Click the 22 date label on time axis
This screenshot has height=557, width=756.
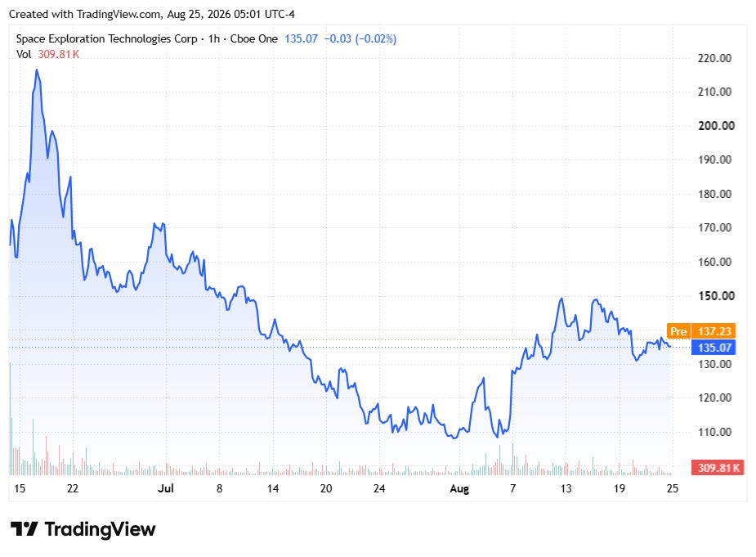pos(72,488)
